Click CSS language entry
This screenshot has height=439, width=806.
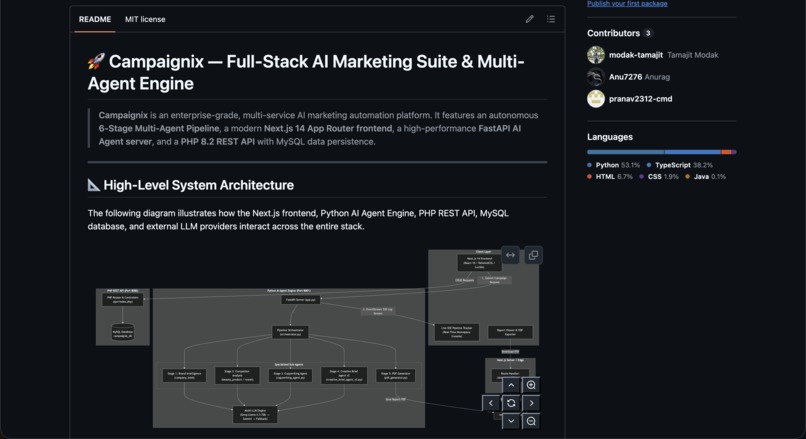(x=658, y=177)
